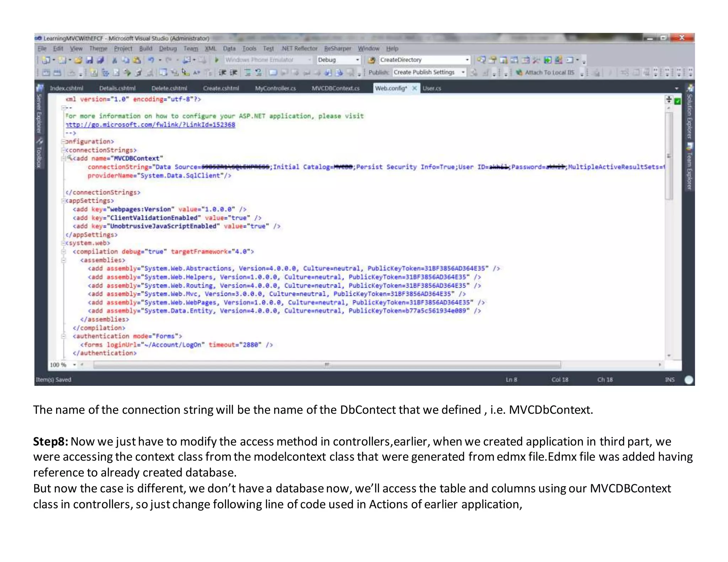Click the INS indicator in the status bar

tap(670, 380)
